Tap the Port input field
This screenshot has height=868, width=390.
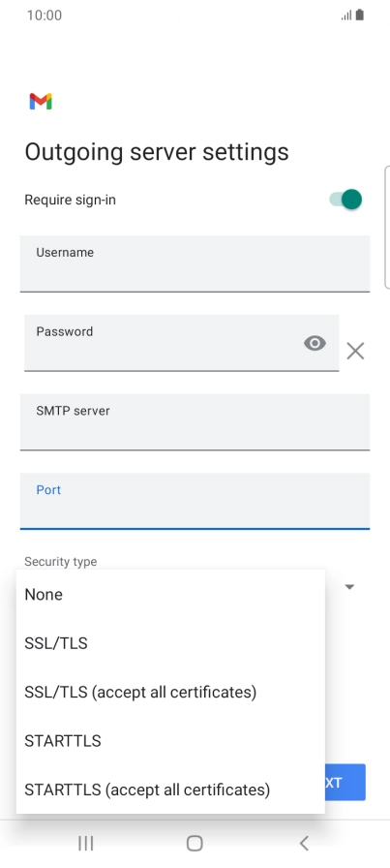195,501
